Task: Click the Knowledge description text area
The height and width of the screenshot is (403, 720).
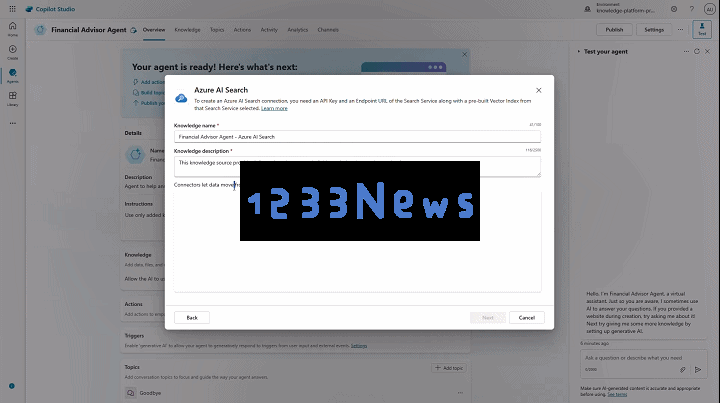Action: (x=357, y=167)
